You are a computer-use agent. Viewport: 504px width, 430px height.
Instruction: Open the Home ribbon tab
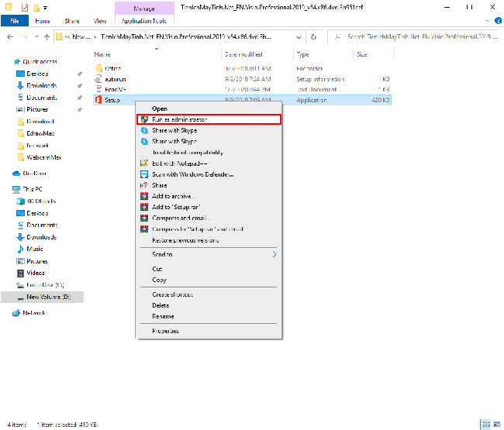coord(43,21)
